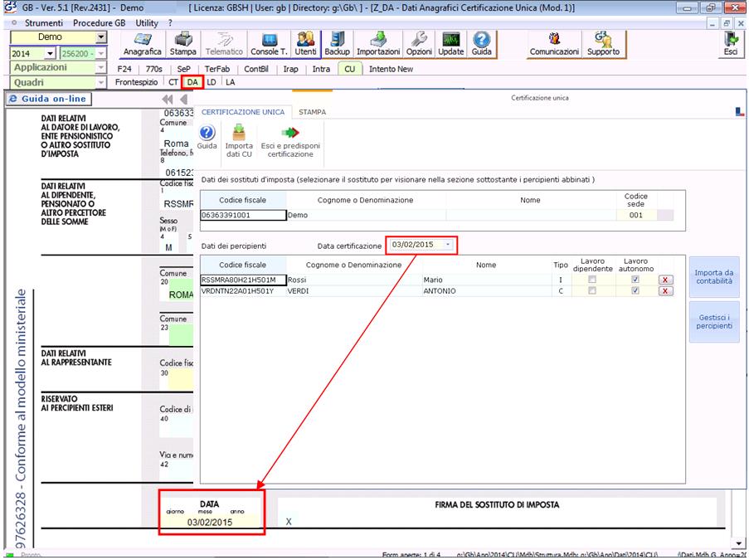Image resolution: width=749 pixels, height=560 pixels.
Task: Open the 2014 year dropdown
Action: coord(50,54)
